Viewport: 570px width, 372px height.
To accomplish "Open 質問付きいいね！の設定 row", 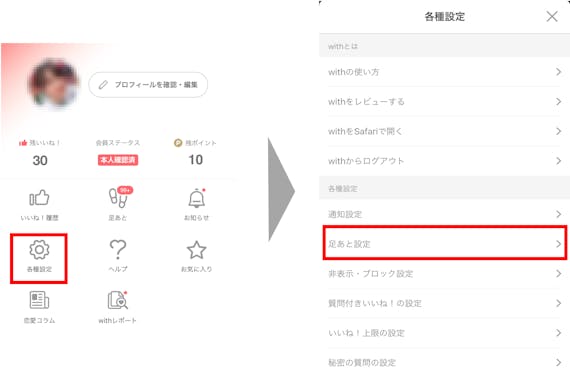I will pyautogui.click(x=445, y=303).
